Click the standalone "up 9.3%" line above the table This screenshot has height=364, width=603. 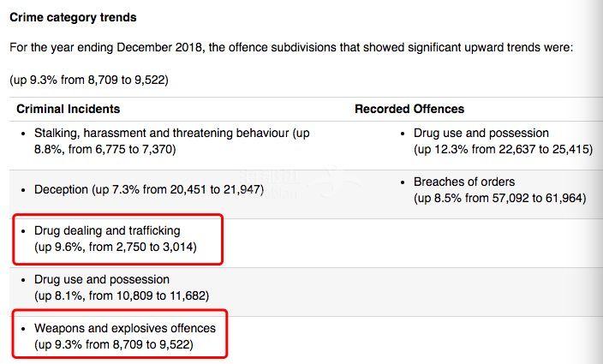(88, 80)
